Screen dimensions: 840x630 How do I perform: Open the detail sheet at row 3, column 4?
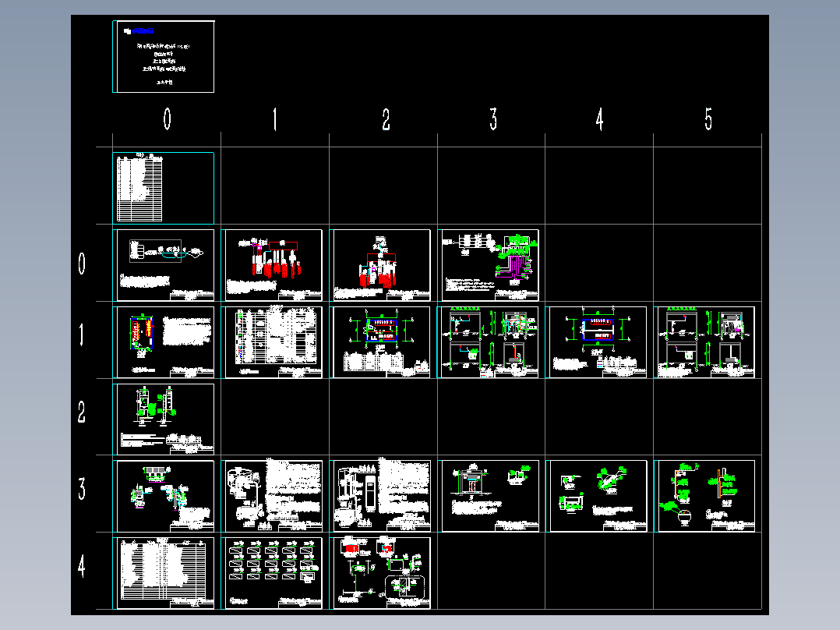[596, 496]
